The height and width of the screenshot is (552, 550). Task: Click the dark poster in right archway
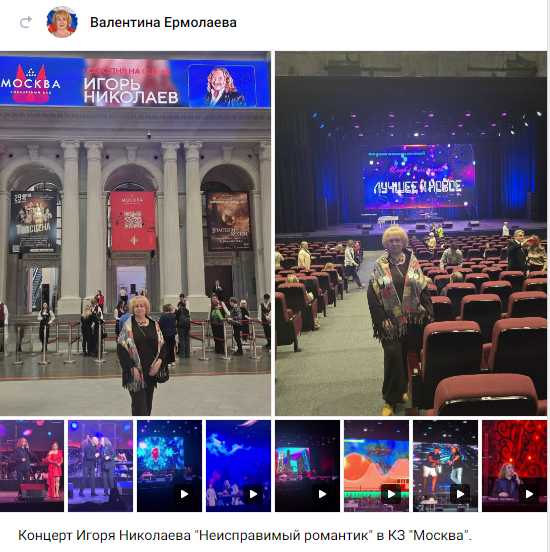[x=229, y=221]
